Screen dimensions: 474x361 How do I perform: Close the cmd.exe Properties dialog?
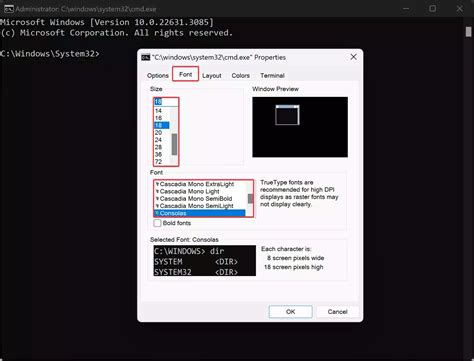click(353, 57)
